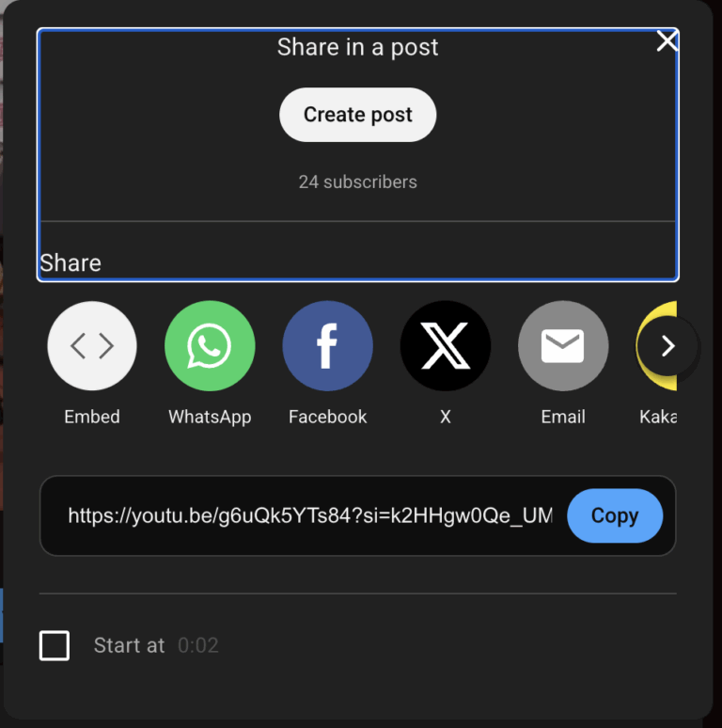The image size is (722, 728).
Task: Click the Email text label
Action: point(563,417)
